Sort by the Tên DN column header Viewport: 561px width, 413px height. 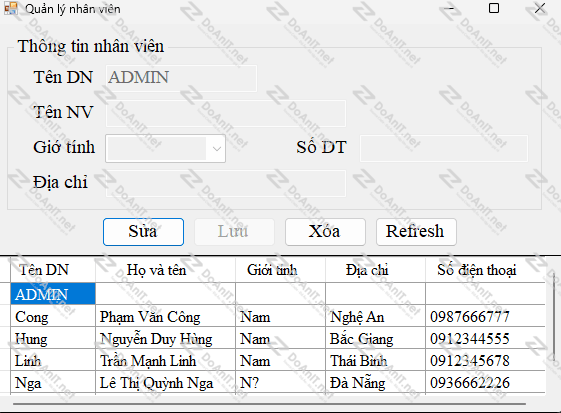[53, 270]
